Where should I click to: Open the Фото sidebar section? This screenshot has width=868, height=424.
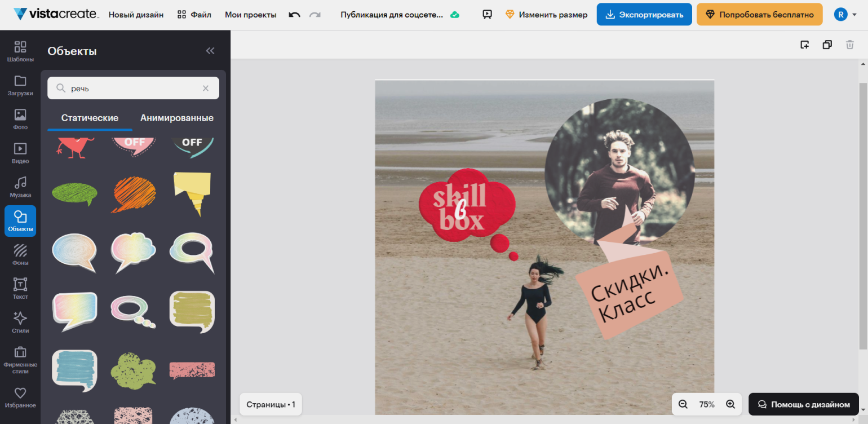pyautogui.click(x=20, y=119)
